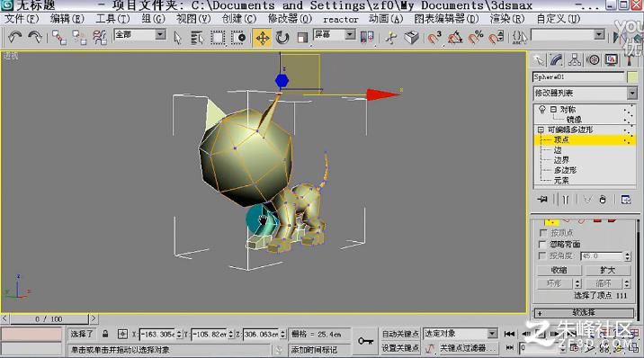
Task: Click the 自动关键点 button
Action: click(x=400, y=334)
